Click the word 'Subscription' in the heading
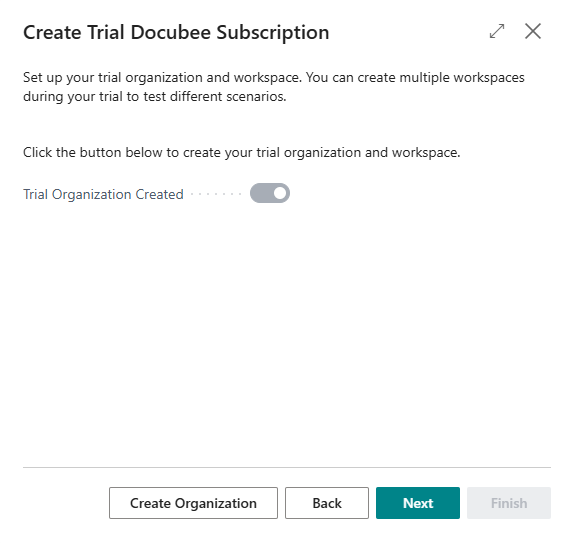This screenshot has height=543, width=573. point(273,33)
